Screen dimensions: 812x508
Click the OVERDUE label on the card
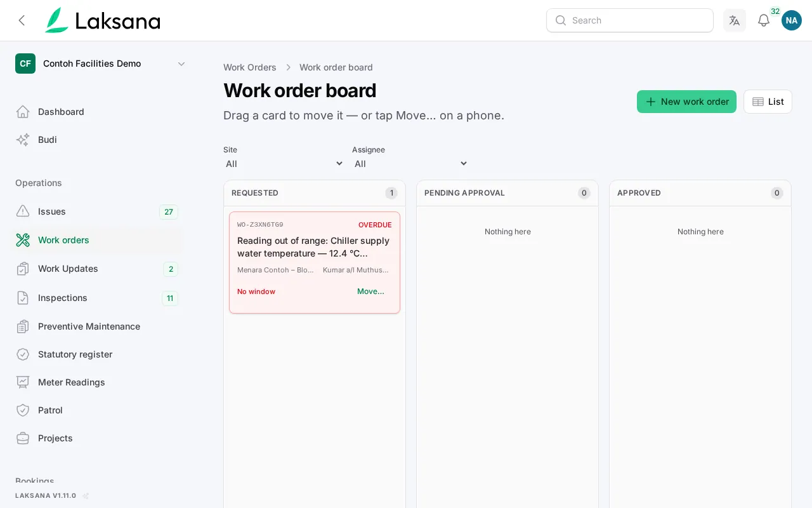coord(375,225)
